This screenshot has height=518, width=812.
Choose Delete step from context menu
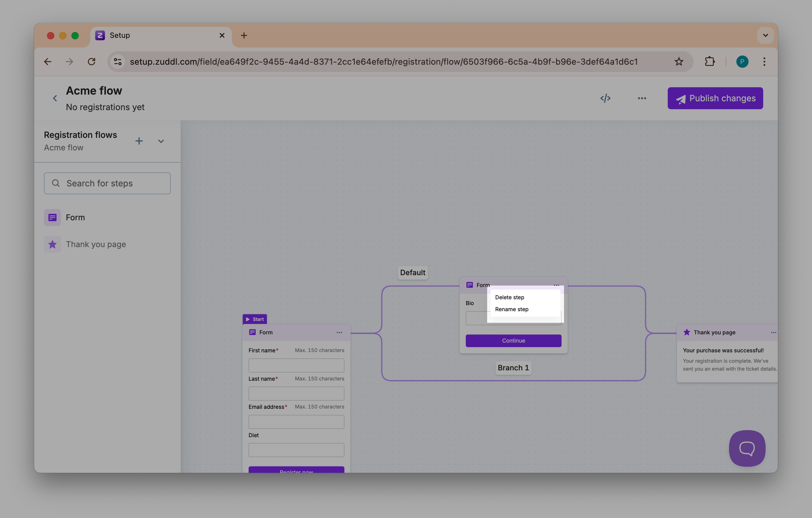pos(509,297)
